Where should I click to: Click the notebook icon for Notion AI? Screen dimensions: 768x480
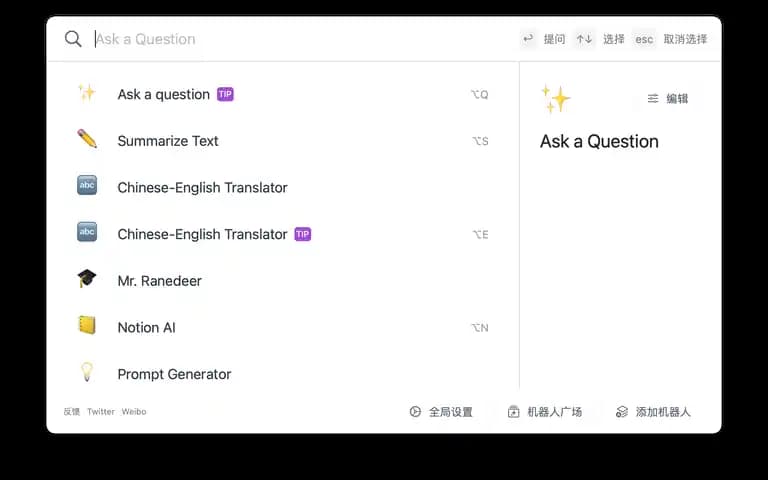[x=87, y=326]
